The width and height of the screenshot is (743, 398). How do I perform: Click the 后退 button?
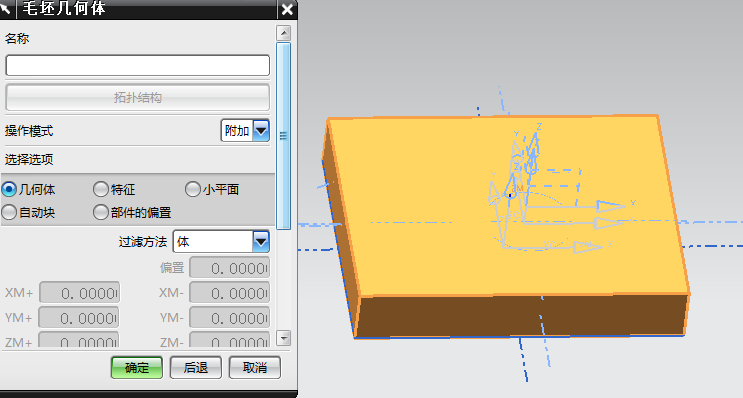[196, 368]
